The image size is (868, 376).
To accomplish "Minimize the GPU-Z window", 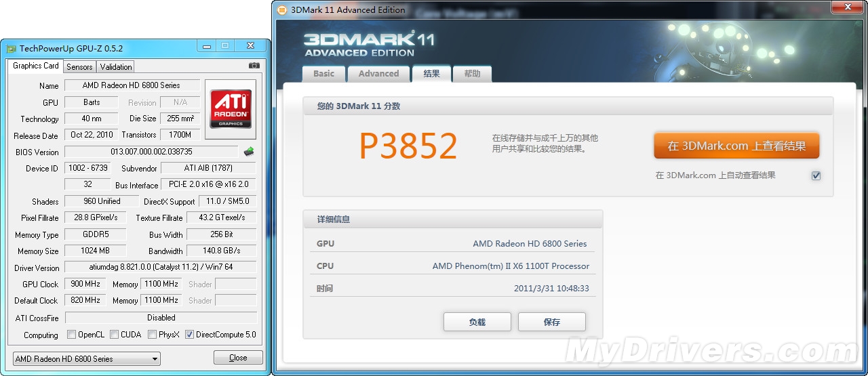I will tap(207, 47).
